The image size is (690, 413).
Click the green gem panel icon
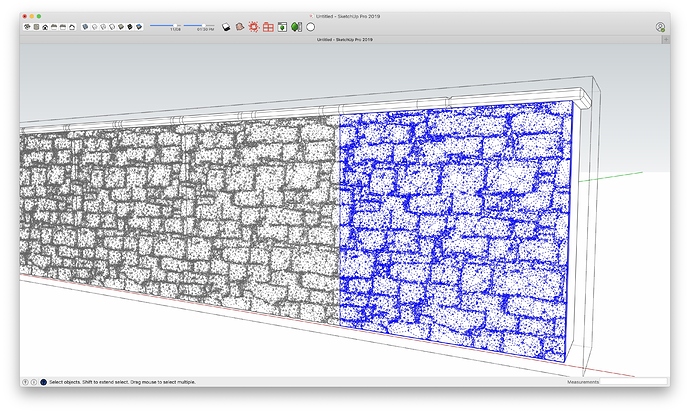(x=297, y=27)
